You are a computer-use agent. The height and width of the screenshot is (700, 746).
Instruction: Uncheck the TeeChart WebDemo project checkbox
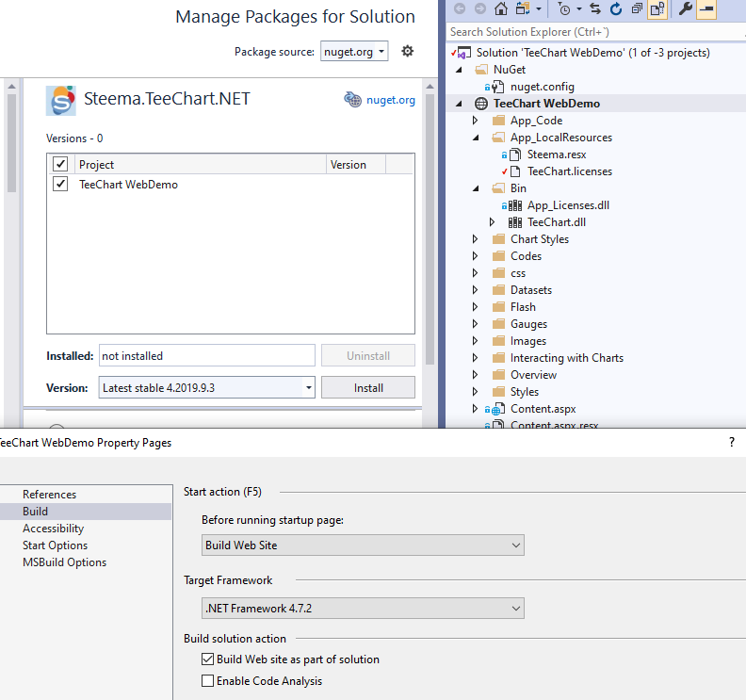(x=60, y=184)
